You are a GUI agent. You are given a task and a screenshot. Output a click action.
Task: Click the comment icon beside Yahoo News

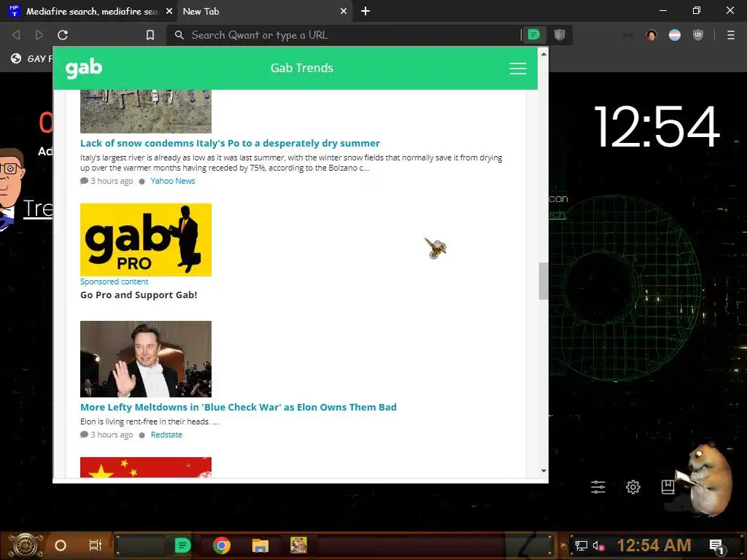pyautogui.click(x=85, y=181)
